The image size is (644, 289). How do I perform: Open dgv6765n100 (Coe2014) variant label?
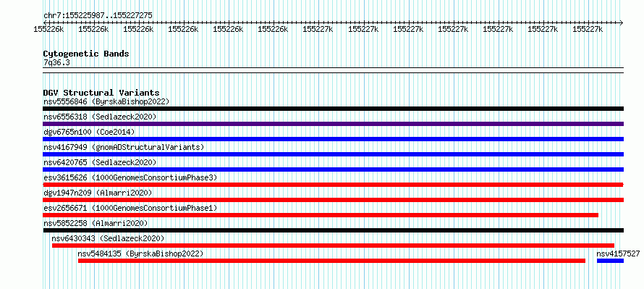89,132
